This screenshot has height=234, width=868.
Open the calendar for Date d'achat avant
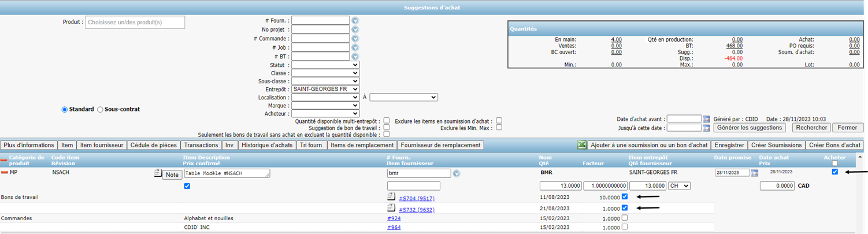[706, 118]
